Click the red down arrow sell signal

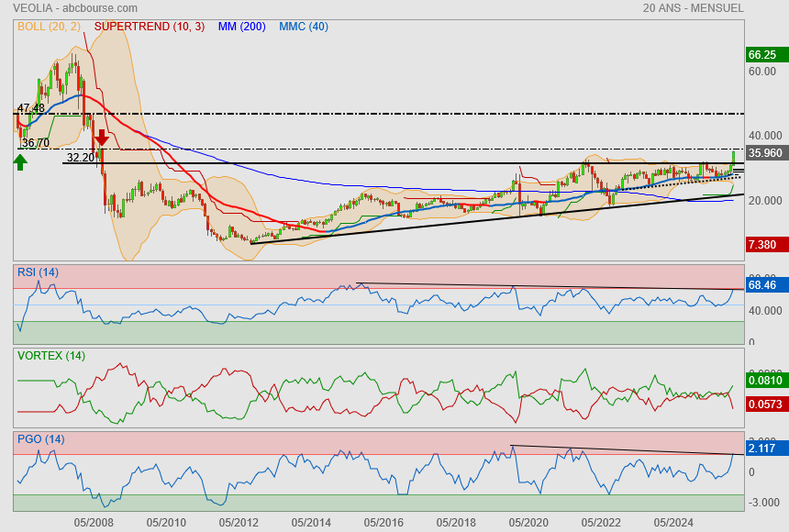[x=102, y=139]
